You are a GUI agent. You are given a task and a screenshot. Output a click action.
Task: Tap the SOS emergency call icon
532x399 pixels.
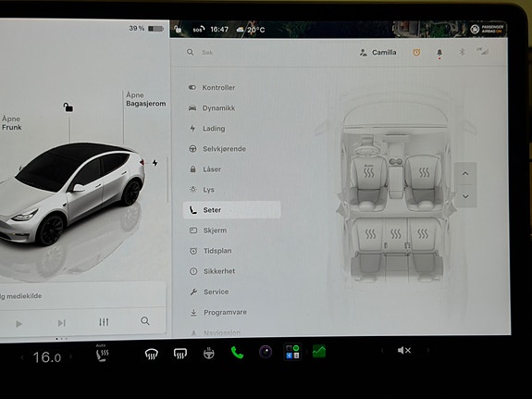point(199,30)
